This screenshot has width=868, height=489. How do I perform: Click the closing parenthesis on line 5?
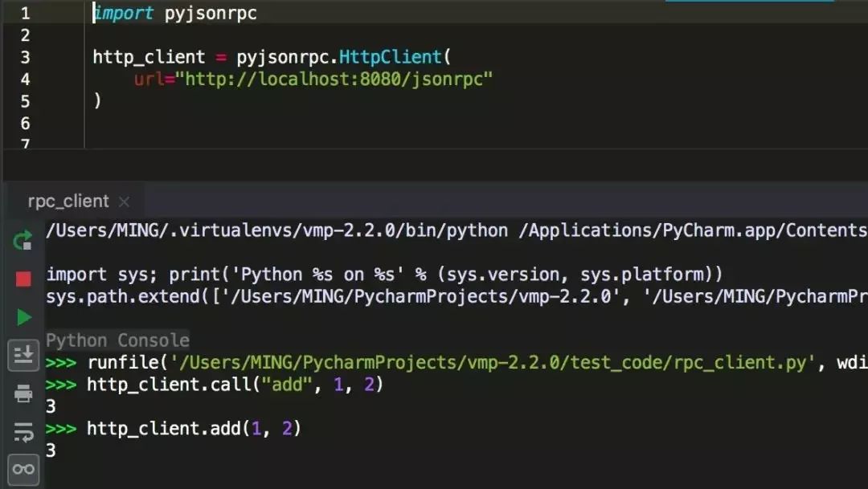click(x=97, y=100)
